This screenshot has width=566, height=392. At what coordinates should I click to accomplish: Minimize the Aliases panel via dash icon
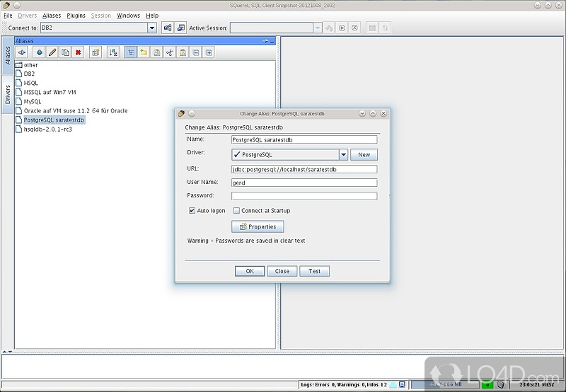(272, 41)
